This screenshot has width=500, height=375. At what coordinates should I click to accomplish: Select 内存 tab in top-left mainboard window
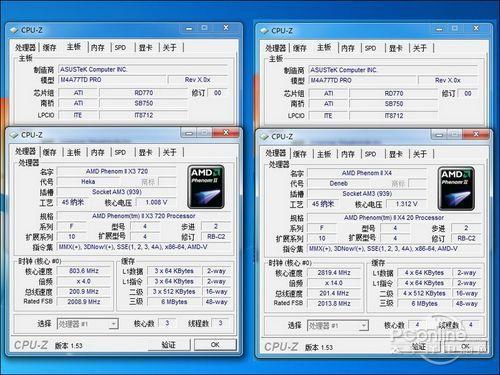pos(98,48)
